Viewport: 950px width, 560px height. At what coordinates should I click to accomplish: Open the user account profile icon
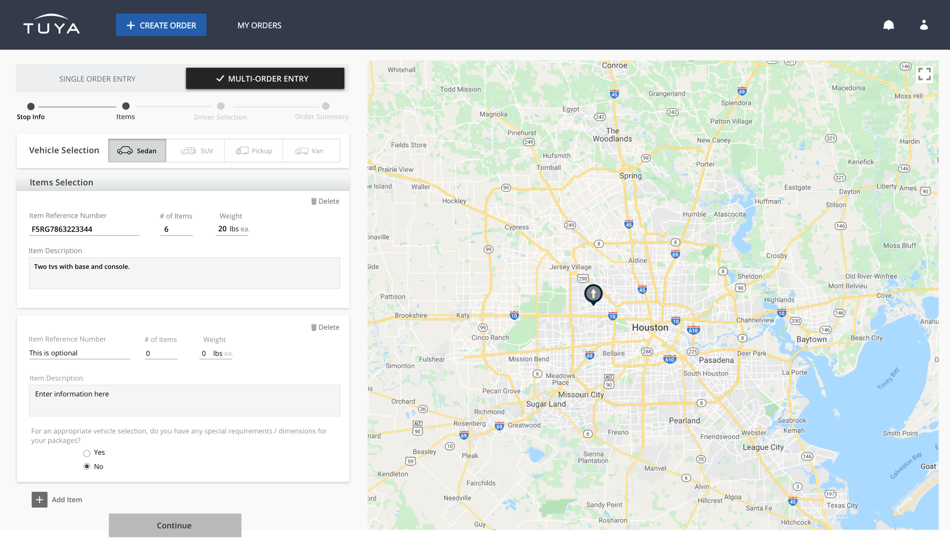(924, 25)
